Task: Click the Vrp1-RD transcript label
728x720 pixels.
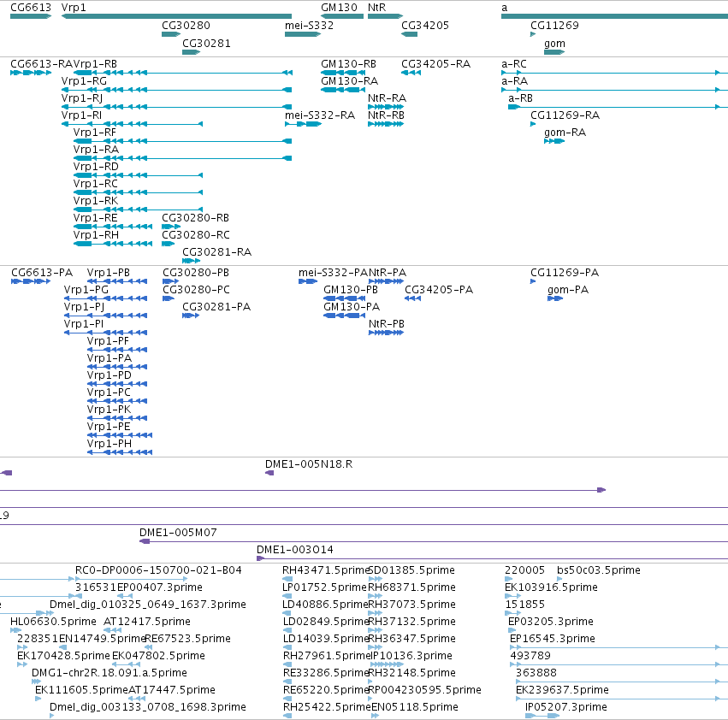Action: pyautogui.click(x=96, y=166)
